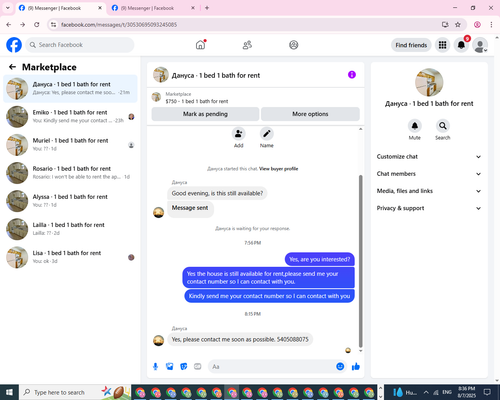Image resolution: width=500 pixels, height=400 pixels.
Task: Reload the page with browser refresh icon
Action: [37, 25]
